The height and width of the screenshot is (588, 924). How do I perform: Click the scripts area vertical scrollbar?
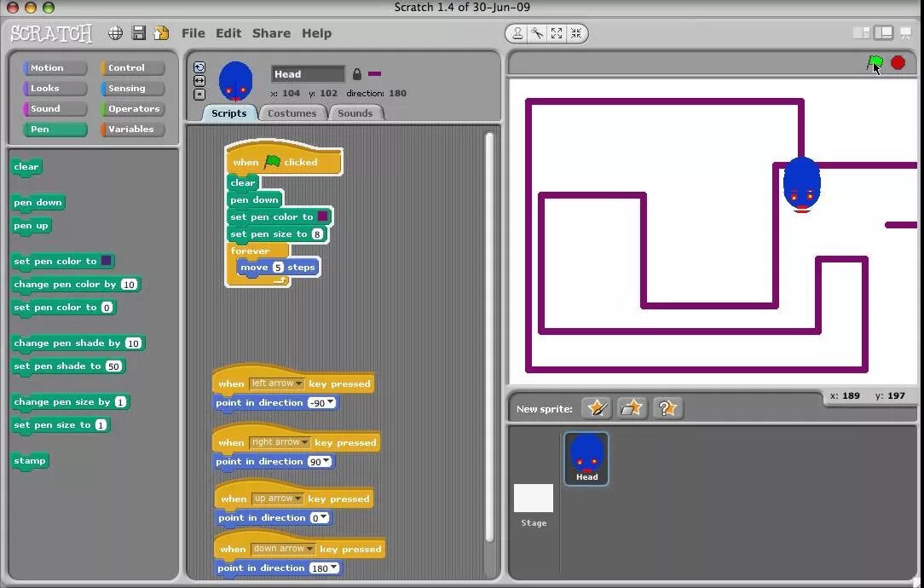click(489, 337)
